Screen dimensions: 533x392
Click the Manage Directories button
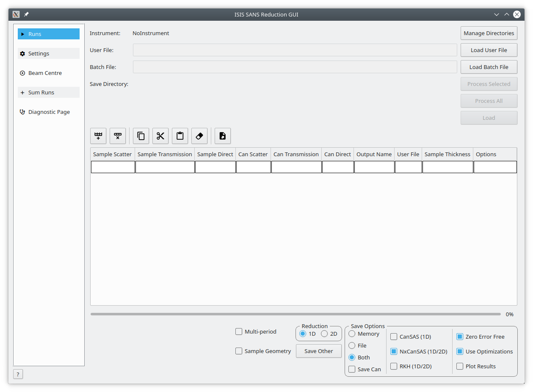(489, 33)
